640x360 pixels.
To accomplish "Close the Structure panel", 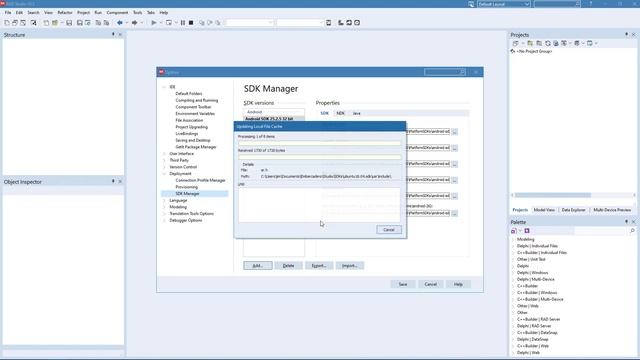I will point(120,35).
